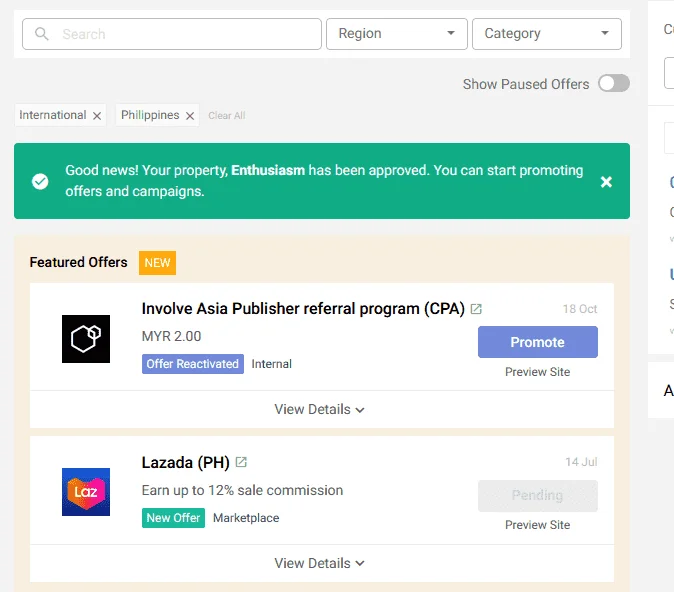The image size is (674, 592).
Task: Click Earn up to 12% sale commission text
Action: (x=242, y=491)
